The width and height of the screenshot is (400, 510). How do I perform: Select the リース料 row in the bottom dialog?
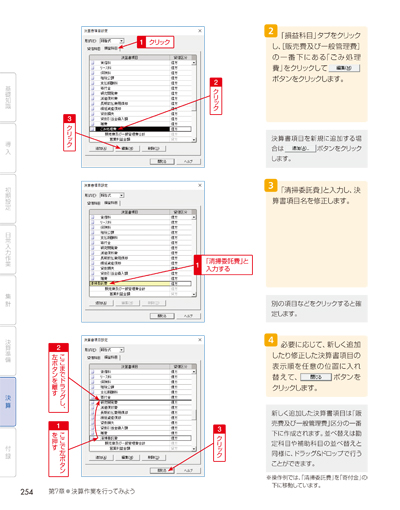point(140,377)
